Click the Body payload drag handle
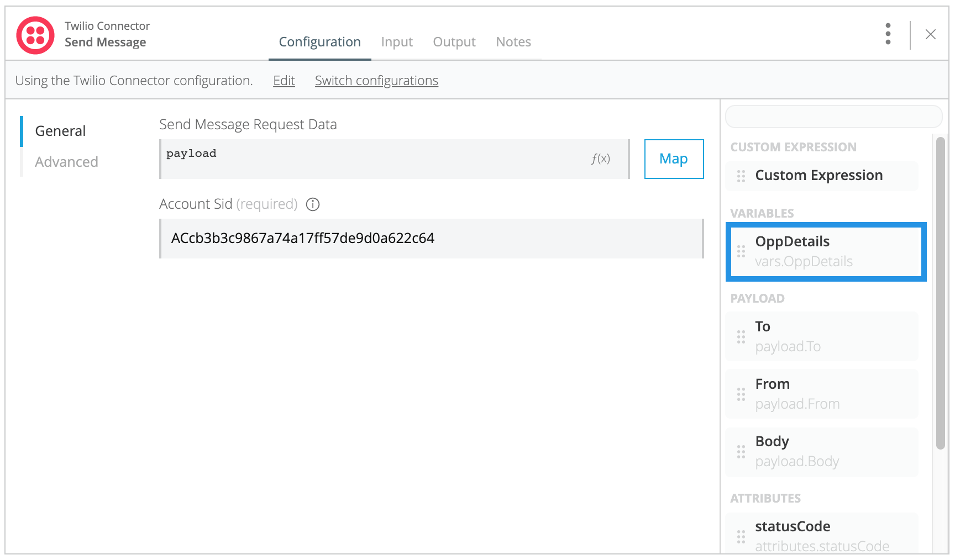 (x=741, y=451)
